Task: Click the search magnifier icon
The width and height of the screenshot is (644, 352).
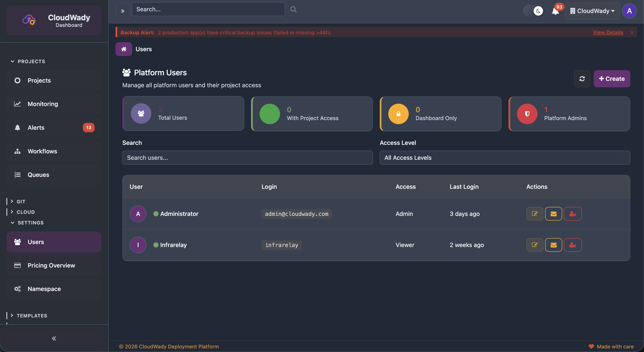Action: click(293, 9)
